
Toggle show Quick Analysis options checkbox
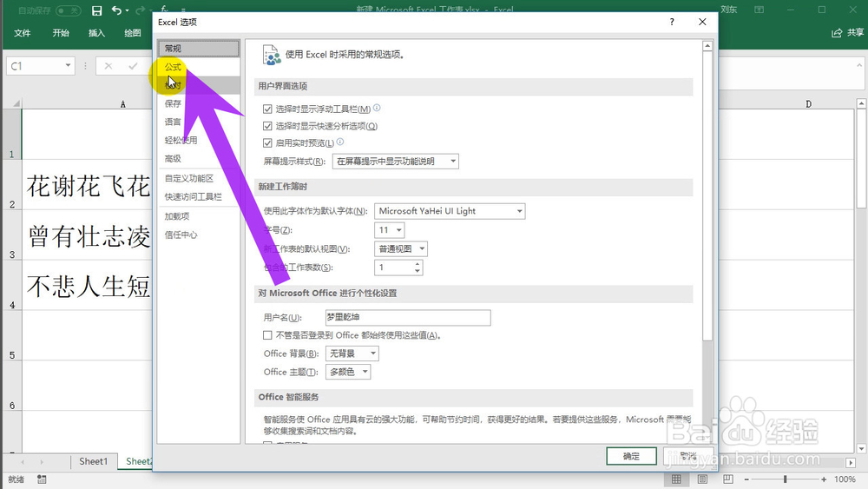[267, 126]
